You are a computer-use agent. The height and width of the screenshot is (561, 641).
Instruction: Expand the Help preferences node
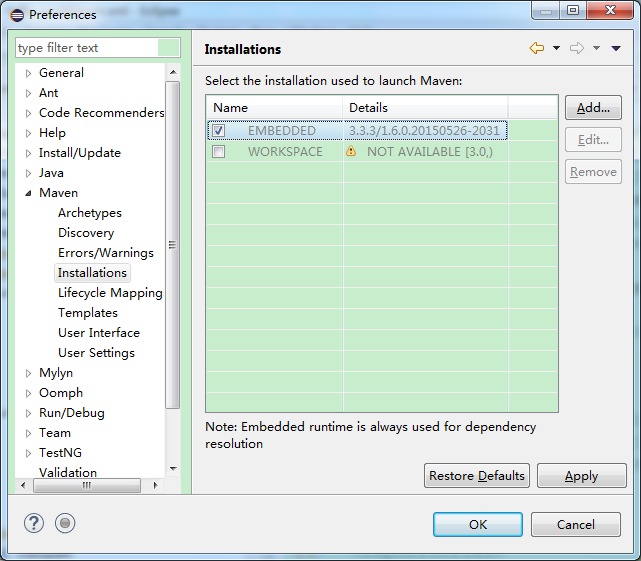(28, 133)
